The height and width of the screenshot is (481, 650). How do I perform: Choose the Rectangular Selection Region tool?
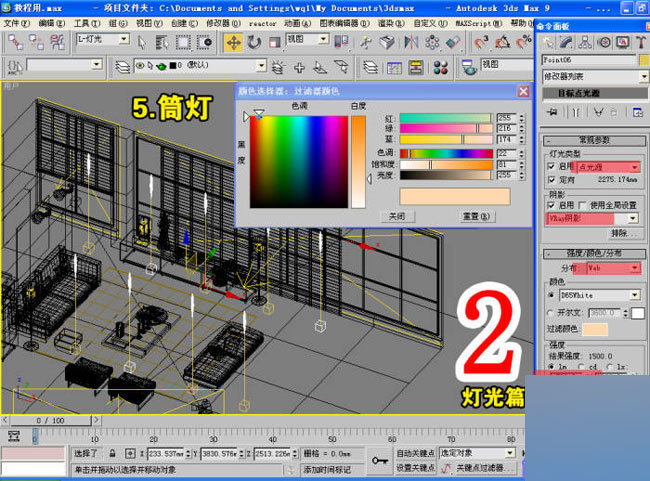click(x=183, y=42)
